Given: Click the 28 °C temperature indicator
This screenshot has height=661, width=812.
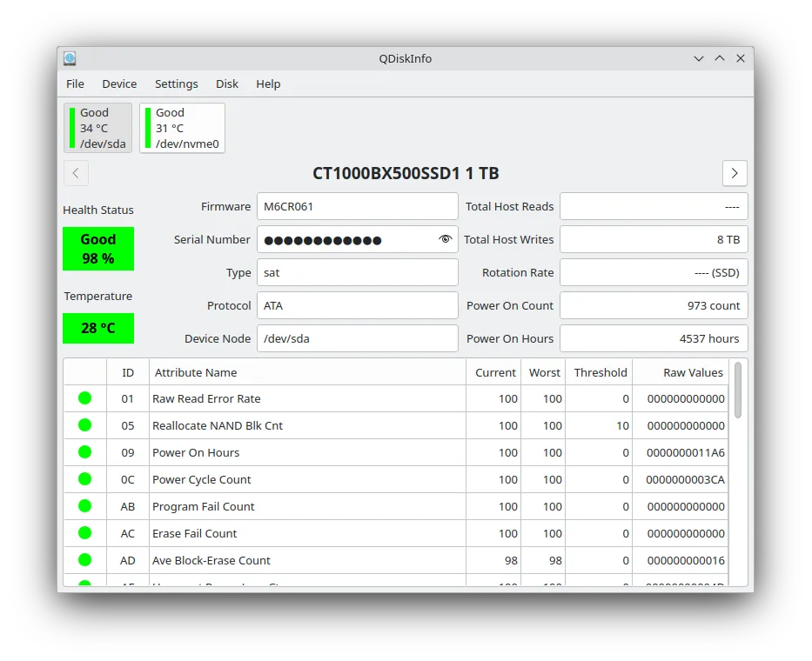Looking at the screenshot, I should pos(97,329).
